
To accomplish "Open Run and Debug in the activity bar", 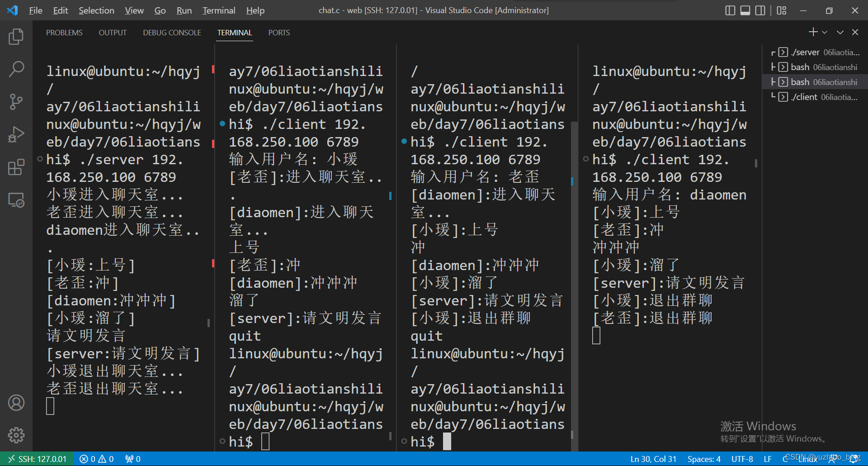I will tap(16, 134).
